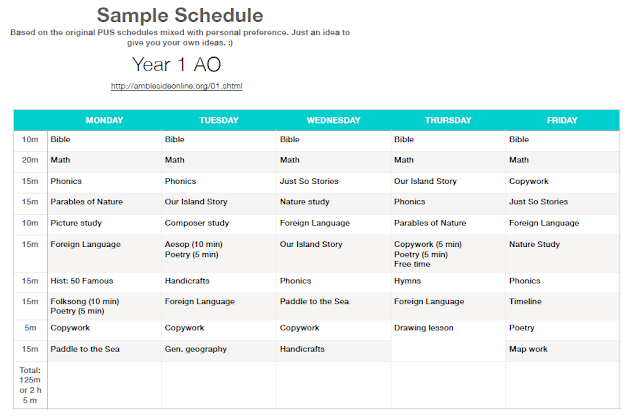Image resolution: width=640 pixels, height=420 pixels.
Task: Select the Sample Schedule title
Action: (180, 16)
